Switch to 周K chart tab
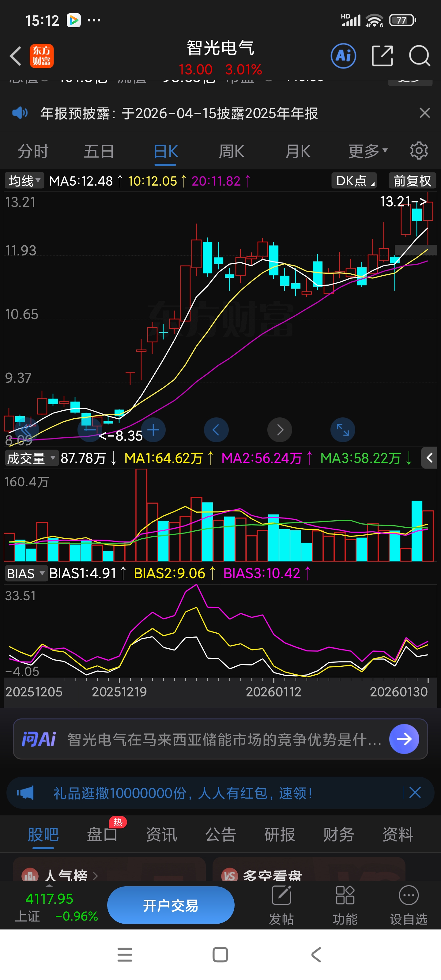 pos(231,151)
